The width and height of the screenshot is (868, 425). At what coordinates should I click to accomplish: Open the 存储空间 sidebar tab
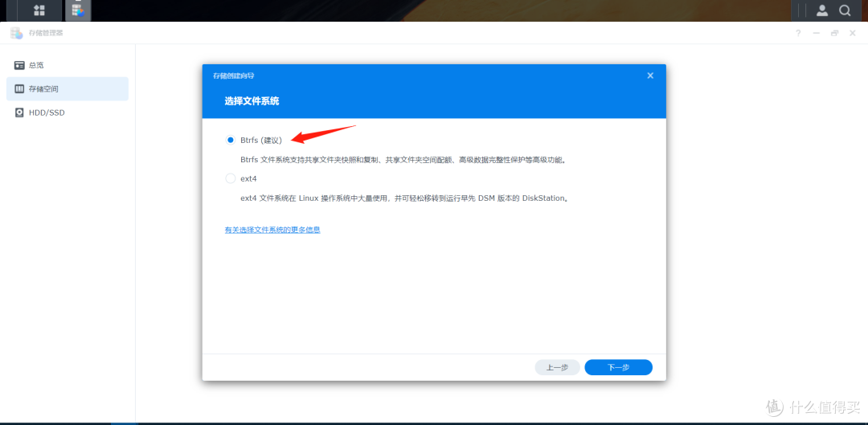point(68,88)
